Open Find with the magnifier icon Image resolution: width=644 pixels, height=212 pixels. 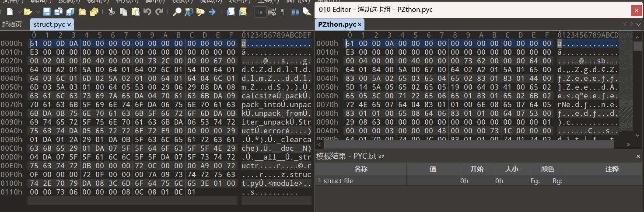pos(177,12)
